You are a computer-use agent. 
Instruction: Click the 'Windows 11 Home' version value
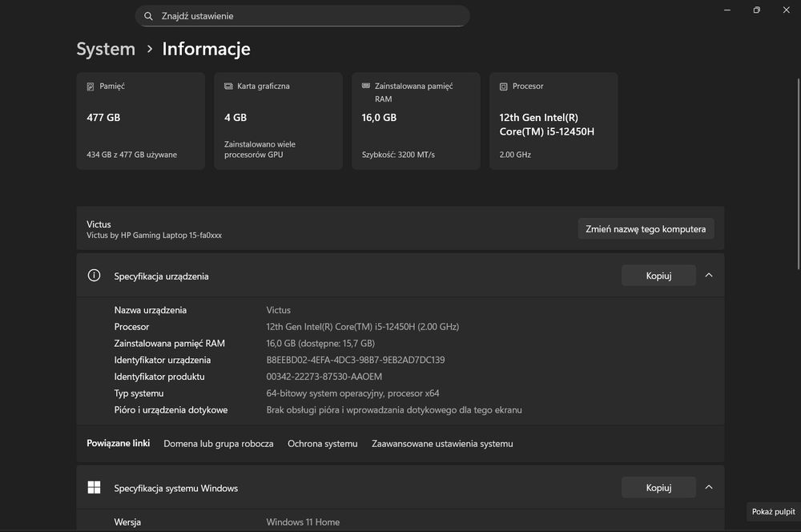coord(303,522)
